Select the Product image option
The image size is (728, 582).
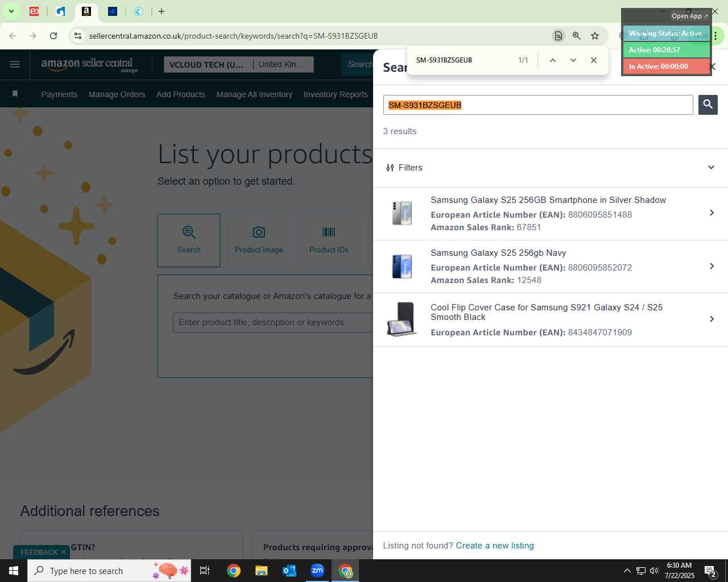(259, 240)
